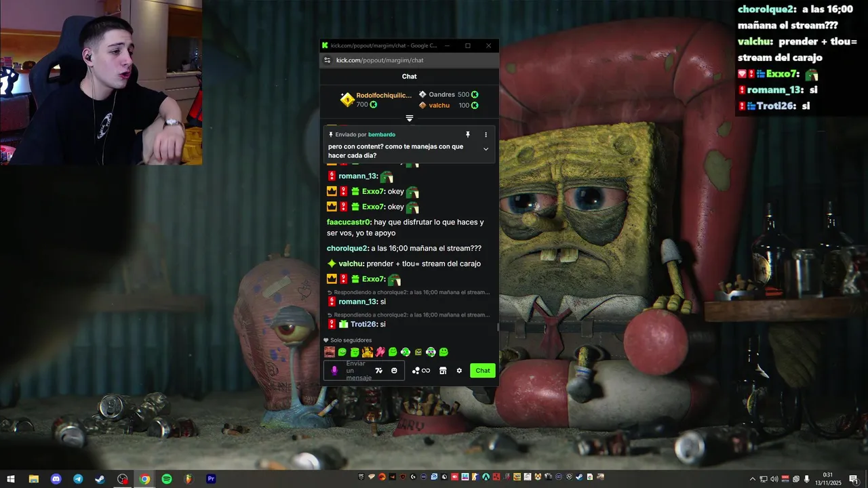Open Telegram from the taskbar
Image resolution: width=868 pixels, height=488 pixels.
tap(78, 479)
